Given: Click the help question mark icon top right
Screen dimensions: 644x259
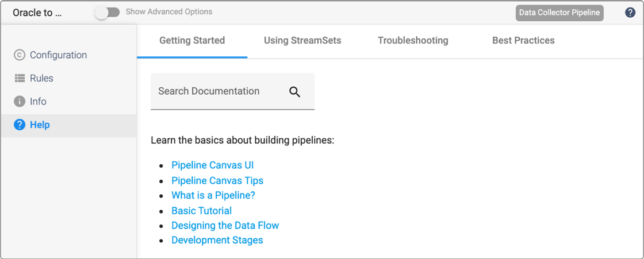Looking at the screenshot, I should (630, 13).
